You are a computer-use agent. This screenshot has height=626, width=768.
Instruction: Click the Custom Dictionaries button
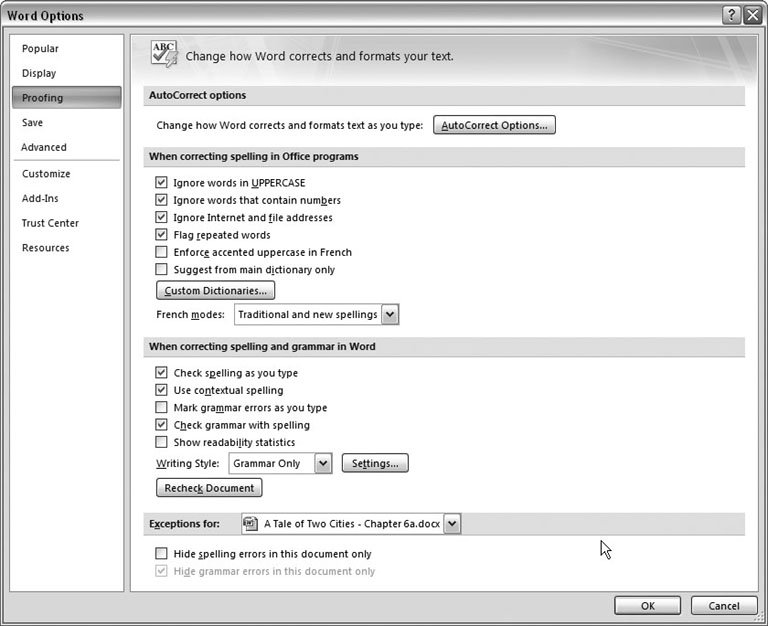pyautogui.click(x=216, y=290)
